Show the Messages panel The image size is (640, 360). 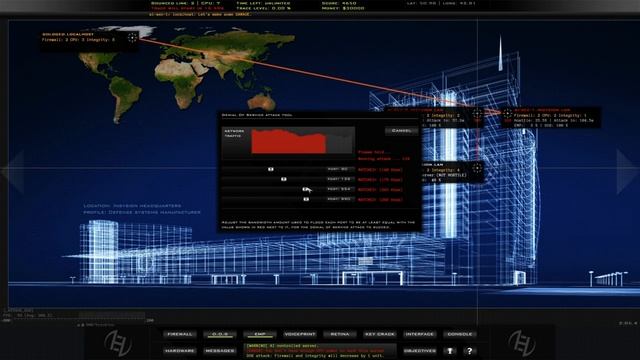[x=220, y=351]
